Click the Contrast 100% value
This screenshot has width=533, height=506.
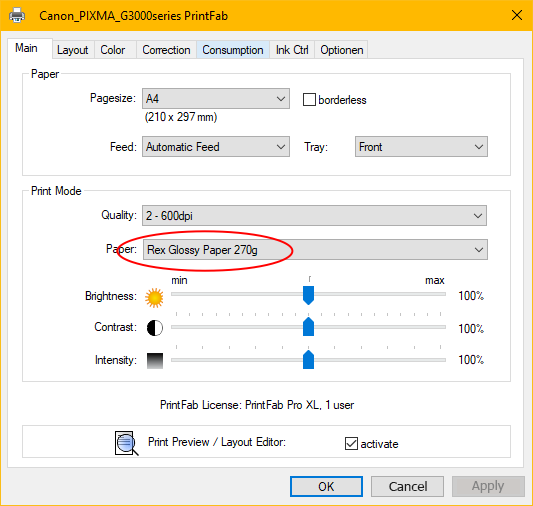471,328
